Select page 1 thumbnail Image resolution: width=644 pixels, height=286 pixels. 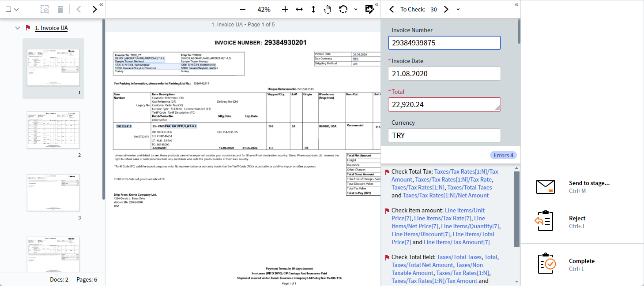click(x=53, y=67)
